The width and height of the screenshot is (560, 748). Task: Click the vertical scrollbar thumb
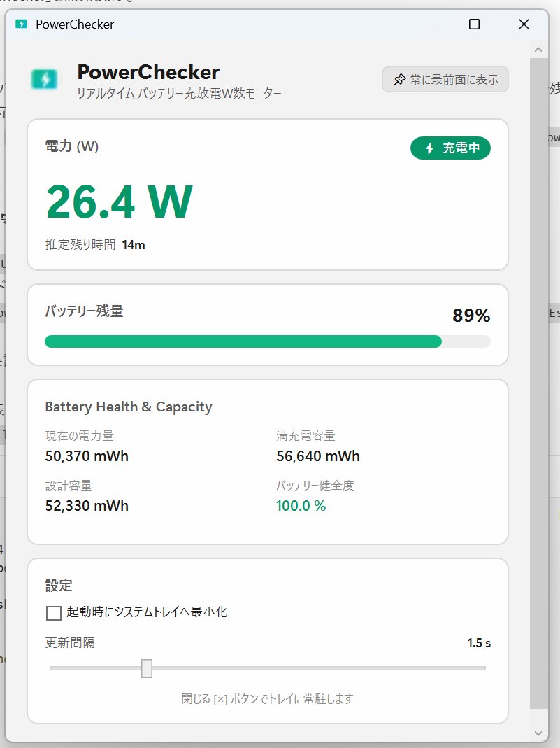(x=538, y=383)
